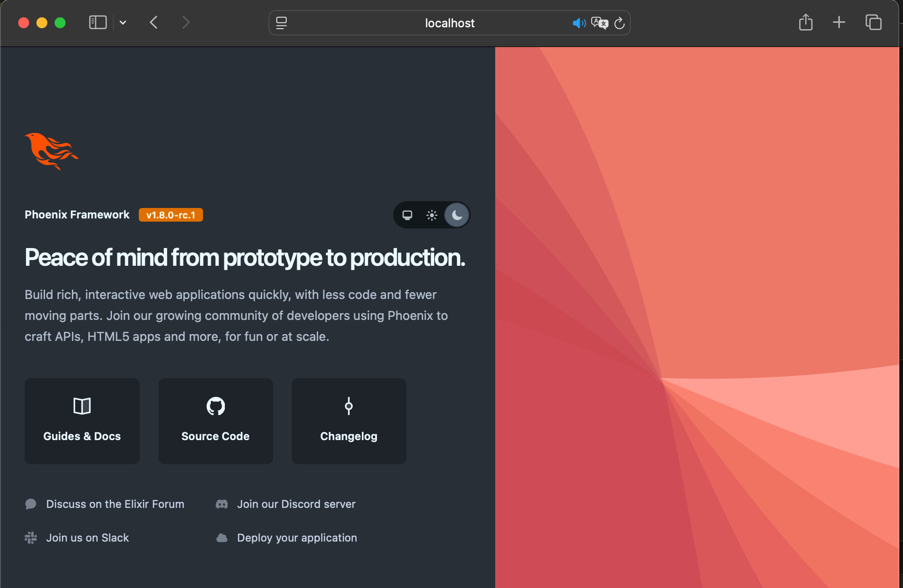Minimize the Safari window
The height and width of the screenshot is (588, 903).
[42, 23]
